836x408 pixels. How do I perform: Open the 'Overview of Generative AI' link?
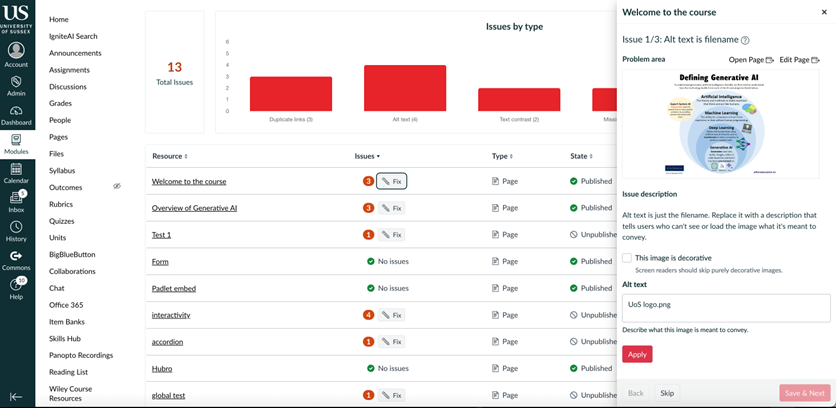(x=194, y=208)
